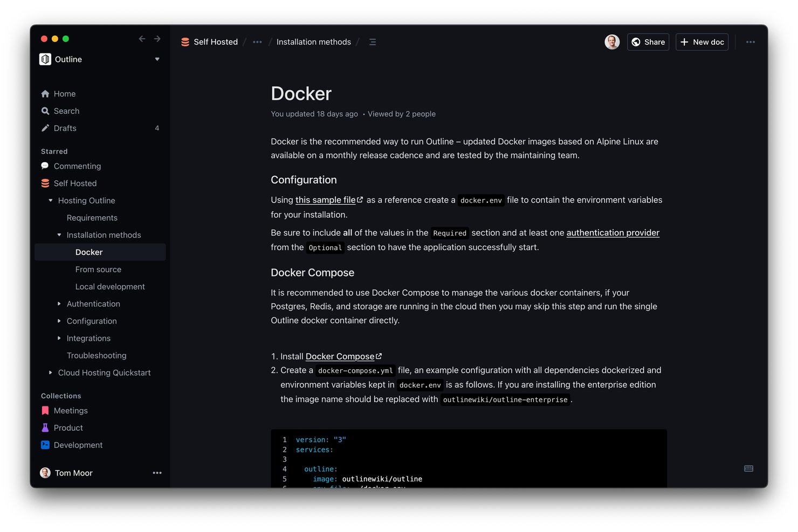Open the Outline workspace dropdown arrow
The image size is (798, 532).
click(x=157, y=59)
